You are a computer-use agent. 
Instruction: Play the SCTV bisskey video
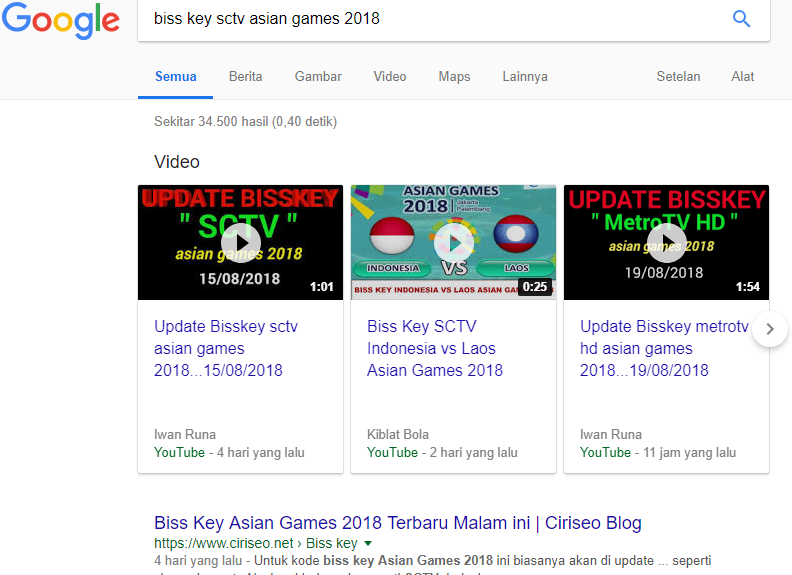pyautogui.click(x=240, y=242)
